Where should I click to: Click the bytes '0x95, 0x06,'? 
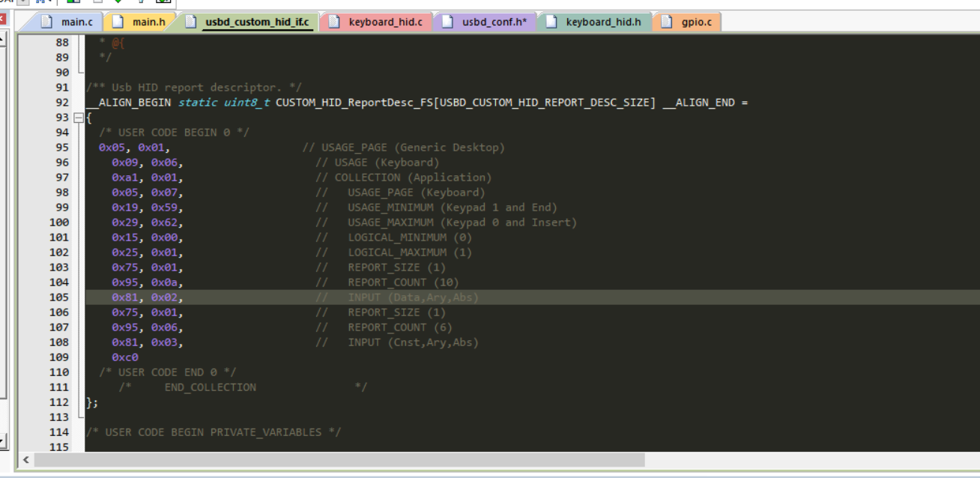[148, 327]
